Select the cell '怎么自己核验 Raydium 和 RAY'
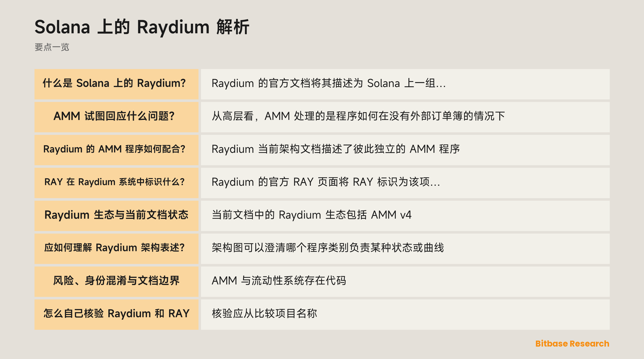 pos(116,314)
